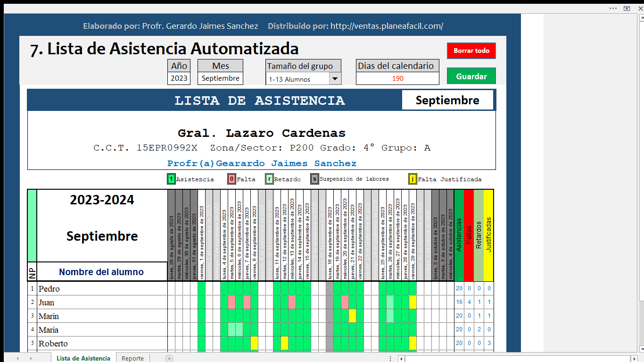Image resolution: width=644 pixels, height=362 pixels.
Task: Toggle Juan's pink absence cell on September 5
Action: [x=231, y=302]
